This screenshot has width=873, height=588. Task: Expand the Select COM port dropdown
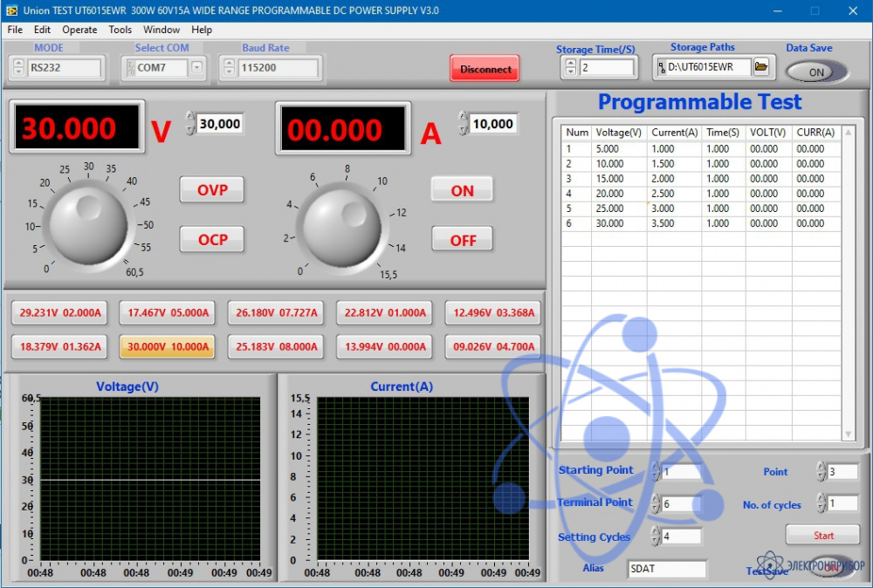tap(196, 67)
